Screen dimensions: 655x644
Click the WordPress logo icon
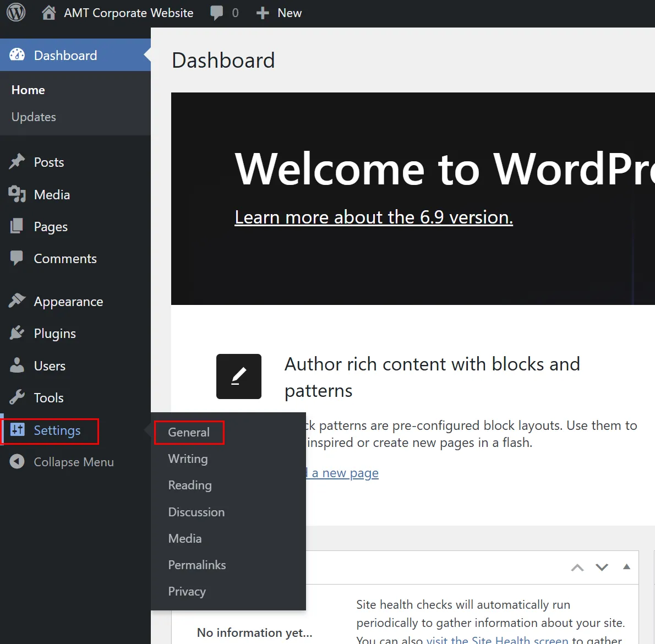pyautogui.click(x=16, y=12)
